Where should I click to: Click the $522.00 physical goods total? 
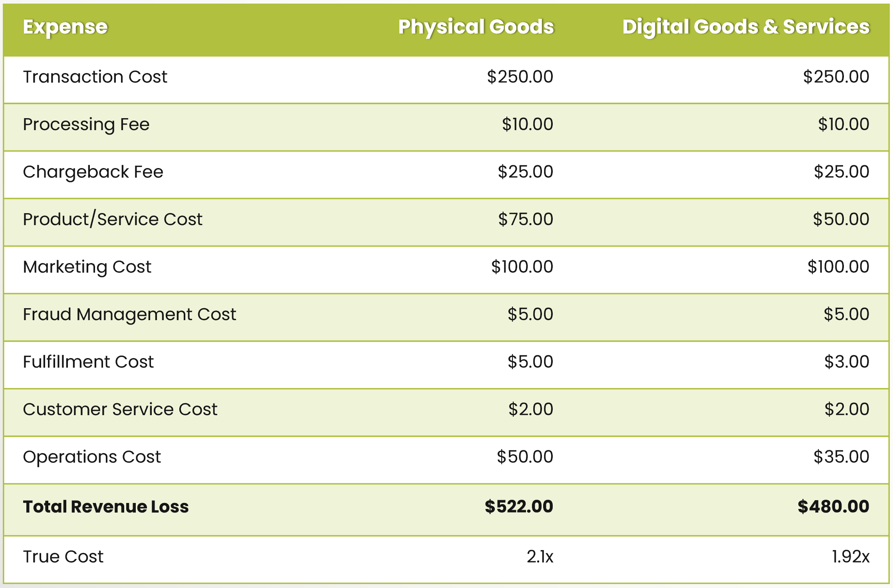click(x=519, y=507)
